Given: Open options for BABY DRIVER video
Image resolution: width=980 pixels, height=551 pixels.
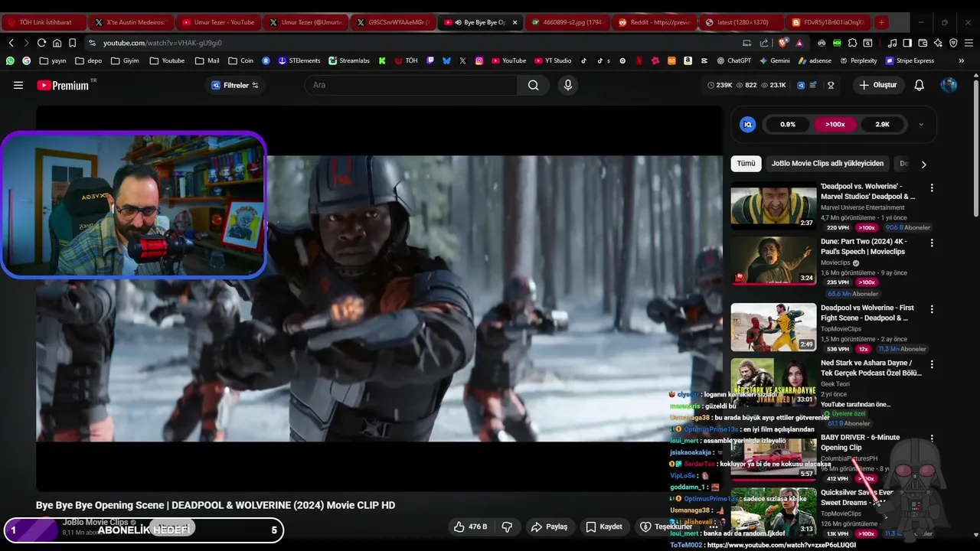Looking at the screenshot, I should click(x=932, y=439).
